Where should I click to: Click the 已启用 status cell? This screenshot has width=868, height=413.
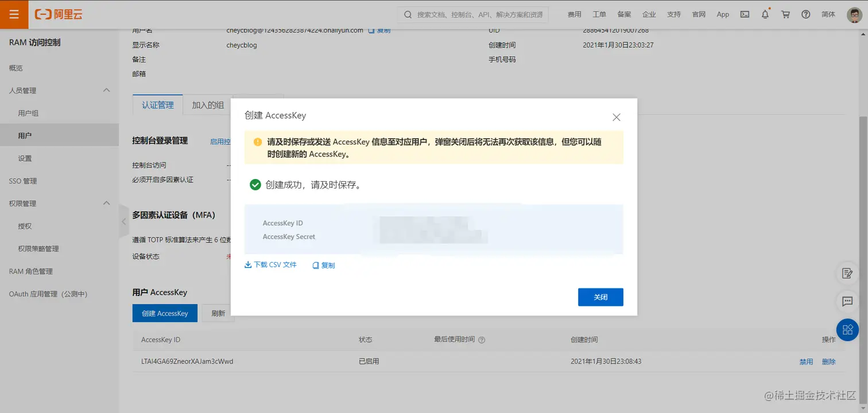369,361
